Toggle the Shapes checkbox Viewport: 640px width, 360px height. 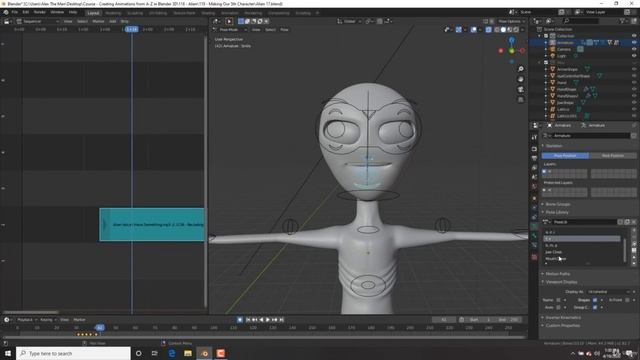[595, 300]
